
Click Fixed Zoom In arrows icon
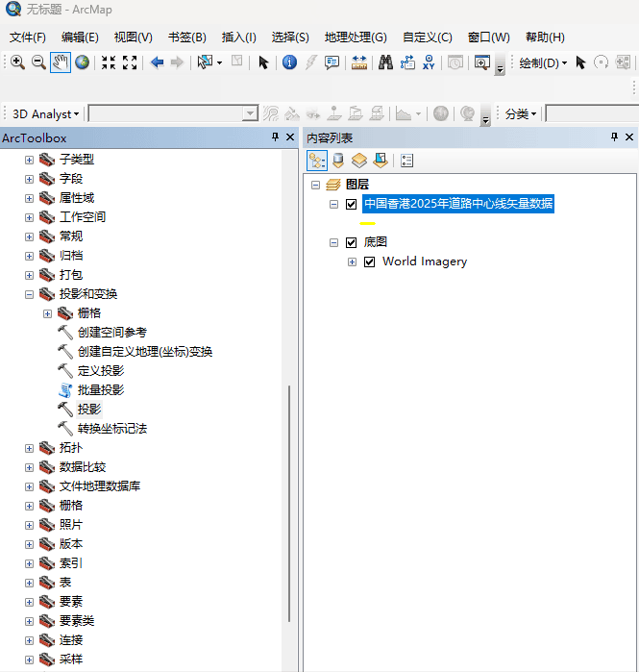pos(109,62)
